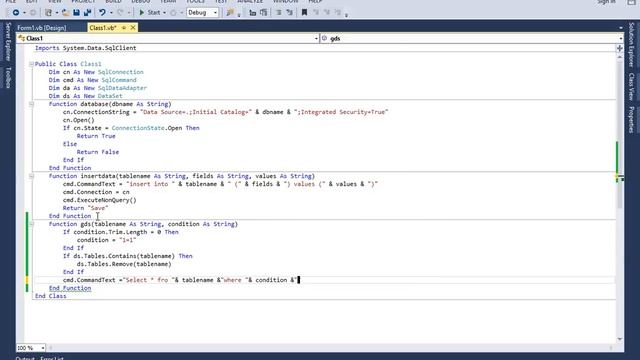640x360 pixels.
Task: Open the Server Explorer side tab
Action: [x=8, y=42]
